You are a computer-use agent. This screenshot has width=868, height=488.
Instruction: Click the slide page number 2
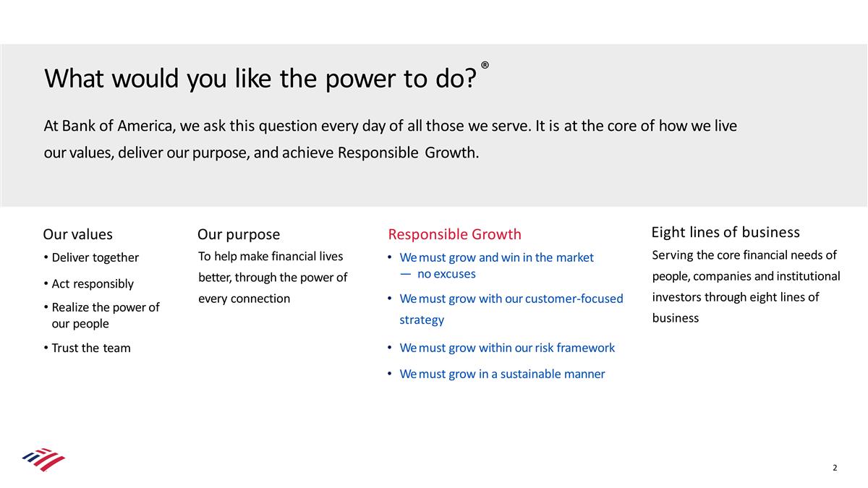coord(835,468)
